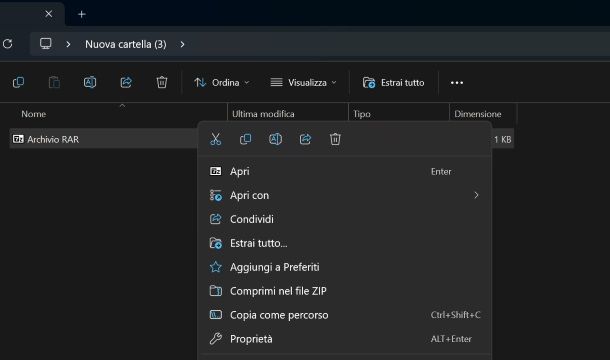Click Copy icon in context menu
The width and height of the screenshot is (610, 360).
click(245, 139)
